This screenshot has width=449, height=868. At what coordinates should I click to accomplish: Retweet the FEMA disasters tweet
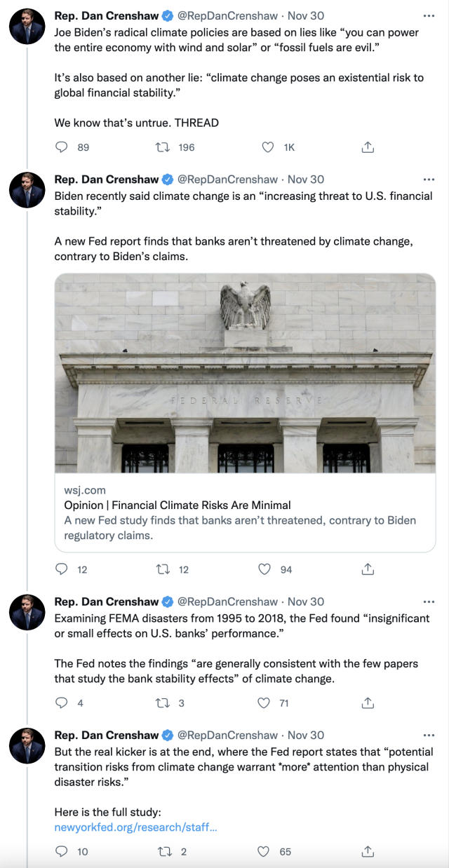[163, 703]
